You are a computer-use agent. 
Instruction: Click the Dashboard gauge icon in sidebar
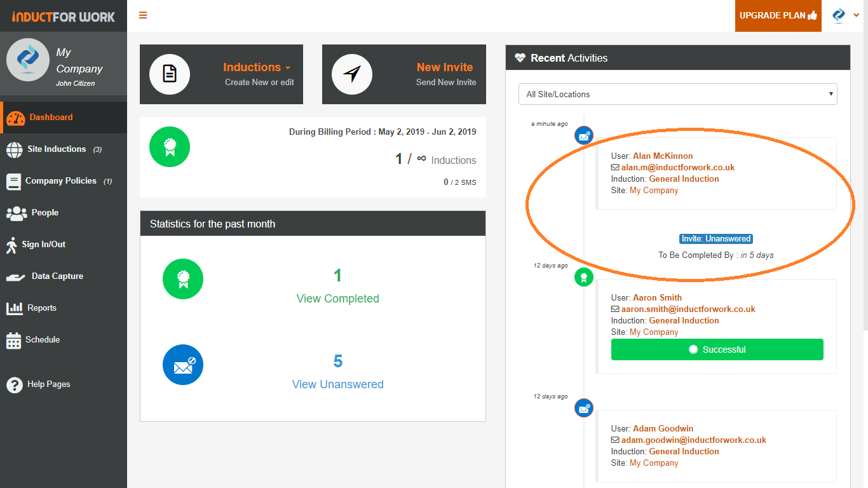[x=16, y=118]
